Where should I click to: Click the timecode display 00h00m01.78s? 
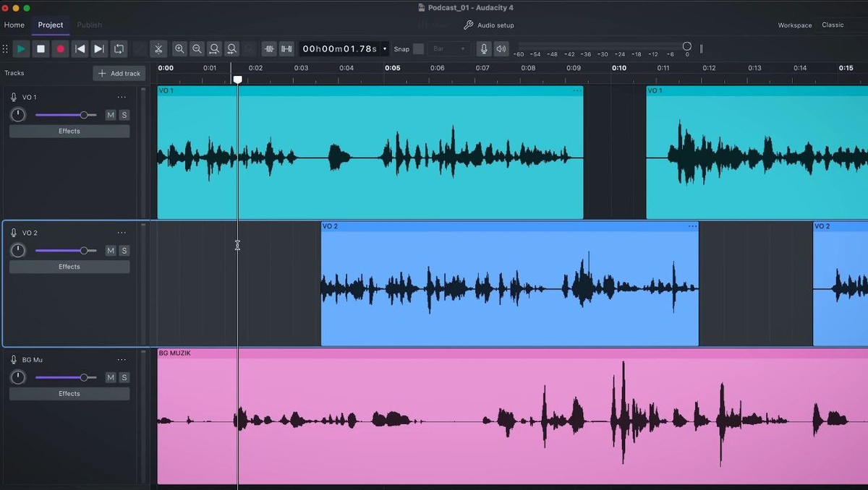(339, 49)
